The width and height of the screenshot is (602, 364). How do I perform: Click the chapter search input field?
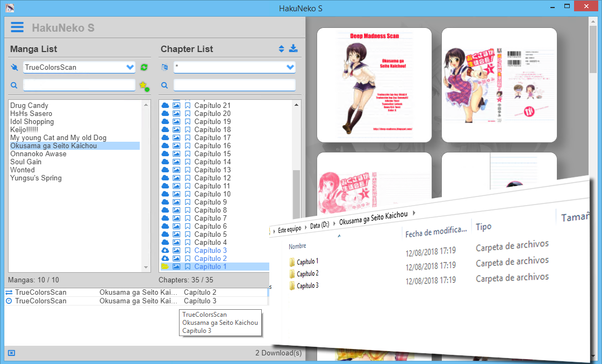pyautogui.click(x=234, y=85)
